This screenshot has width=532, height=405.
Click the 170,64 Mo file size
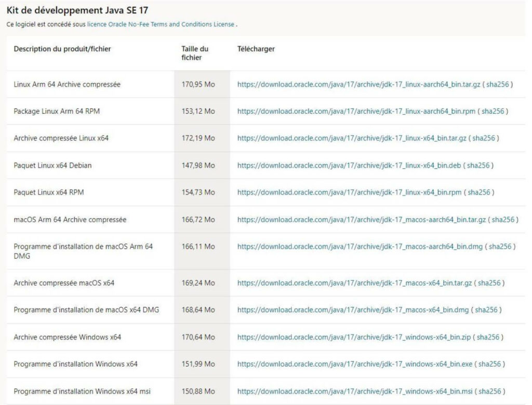coord(198,337)
